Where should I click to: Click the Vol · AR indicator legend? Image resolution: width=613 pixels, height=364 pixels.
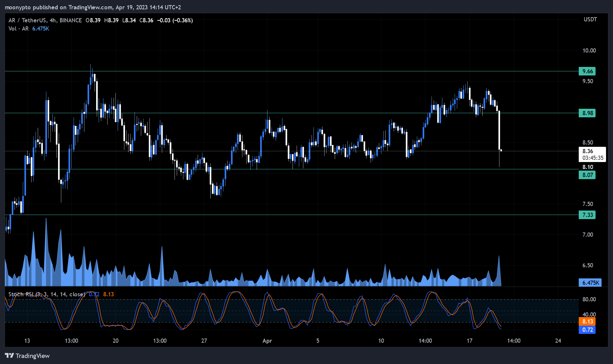[18, 29]
